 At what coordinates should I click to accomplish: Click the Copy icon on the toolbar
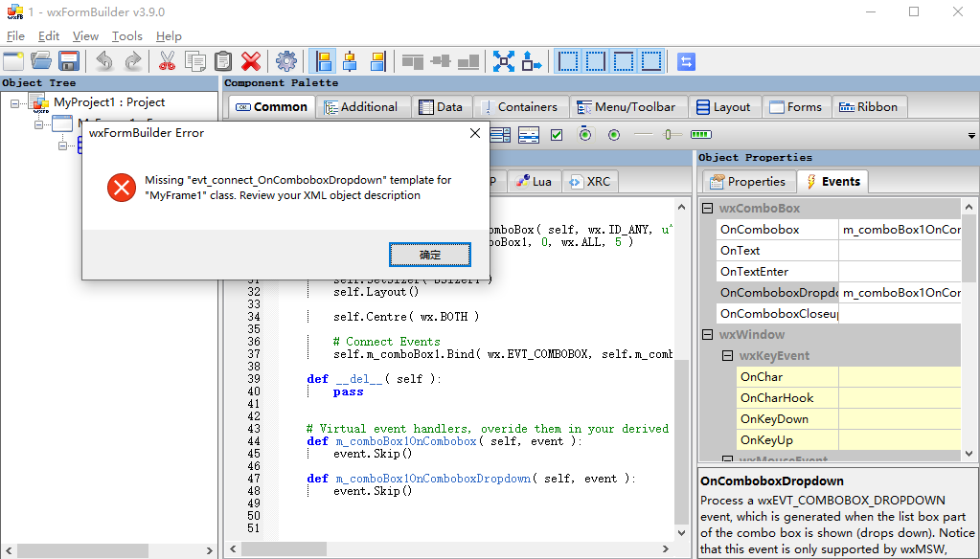click(x=194, y=60)
